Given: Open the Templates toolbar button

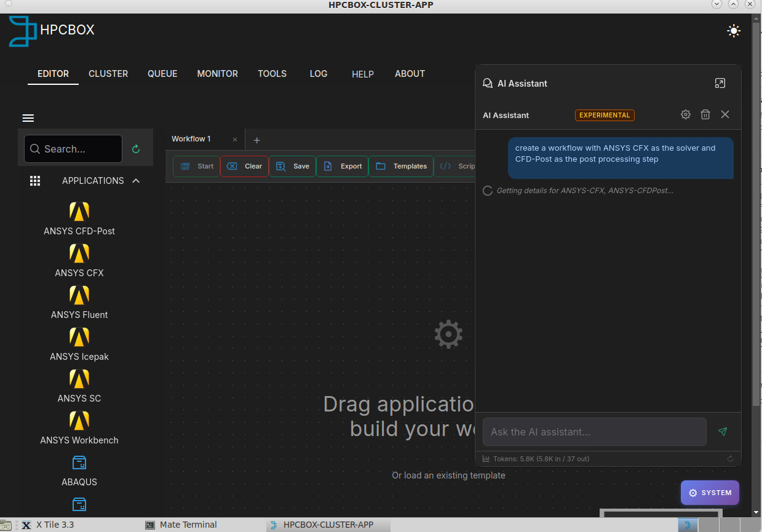Looking at the screenshot, I should point(401,166).
